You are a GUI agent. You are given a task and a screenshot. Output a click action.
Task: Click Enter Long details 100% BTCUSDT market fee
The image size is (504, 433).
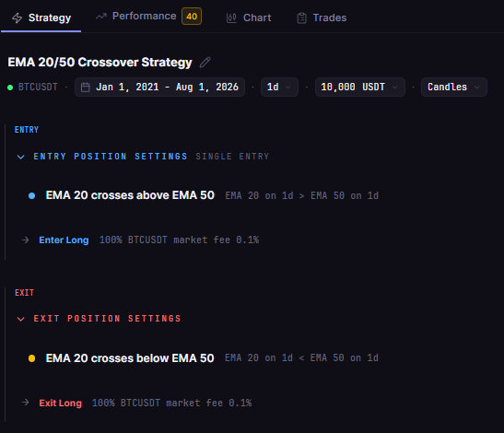click(x=179, y=240)
